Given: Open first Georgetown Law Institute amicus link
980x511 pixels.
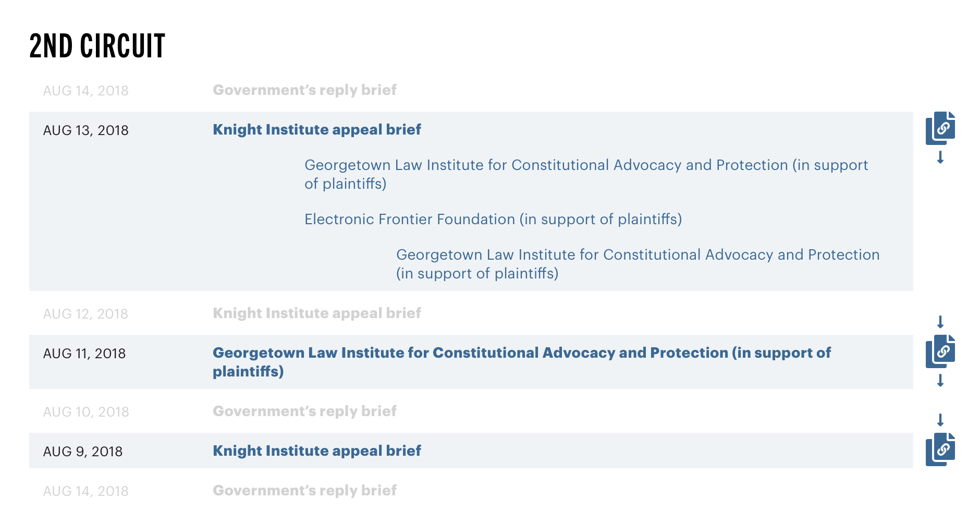Looking at the screenshot, I should (586, 174).
